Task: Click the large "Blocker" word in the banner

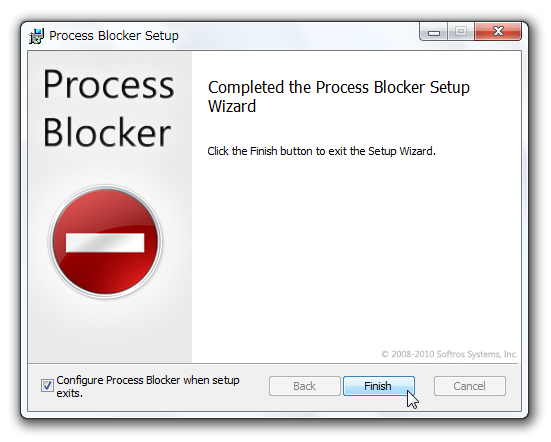Action: click(x=107, y=132)
